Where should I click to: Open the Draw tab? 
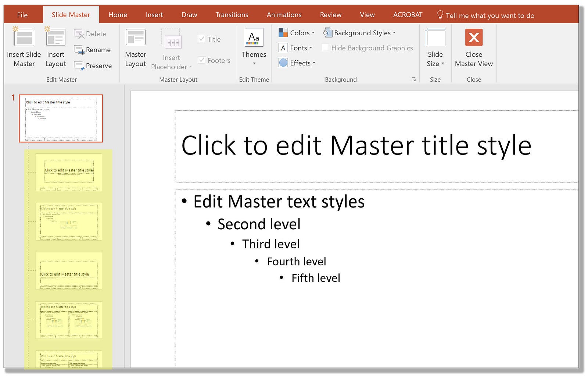tap(189, 15)
